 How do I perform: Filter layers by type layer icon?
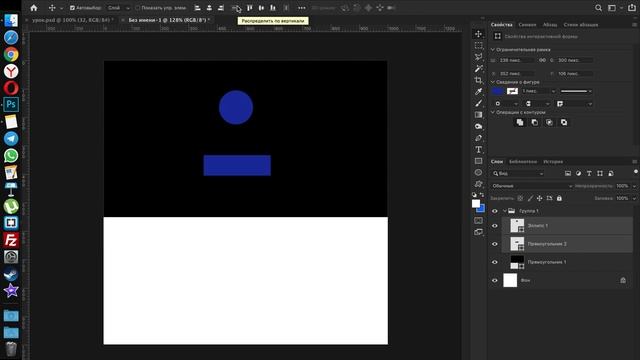coord(589,173)
